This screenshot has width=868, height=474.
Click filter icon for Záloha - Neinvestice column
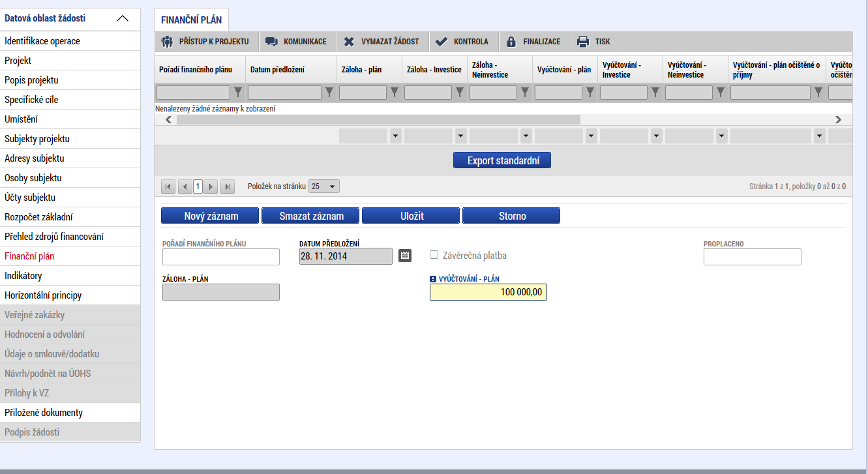click(x=525, y=93)
